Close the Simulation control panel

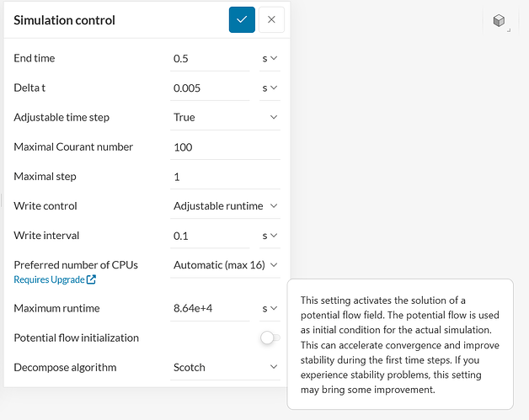coord(271,19)
